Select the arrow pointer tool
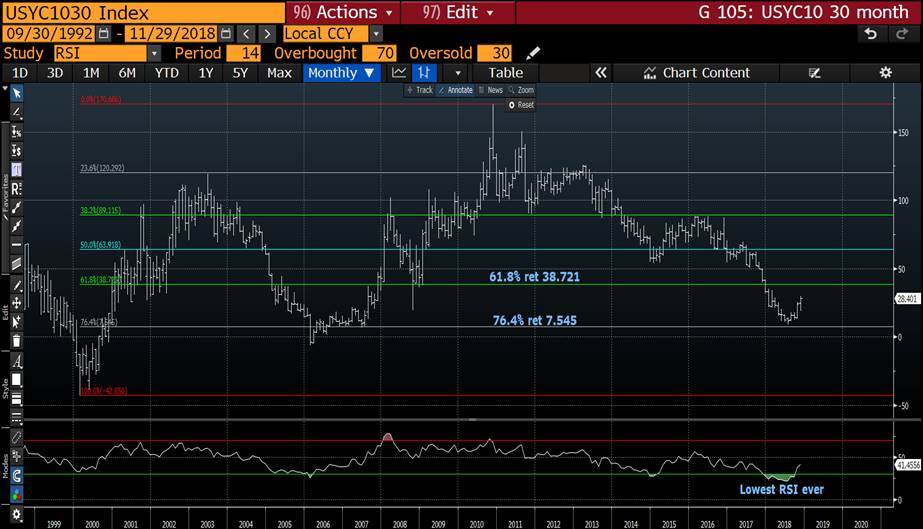923x529 pixels. 16,94
